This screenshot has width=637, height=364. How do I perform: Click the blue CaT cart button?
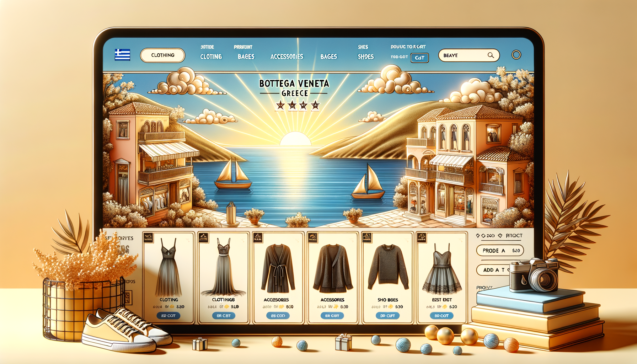tap(419, 58)
